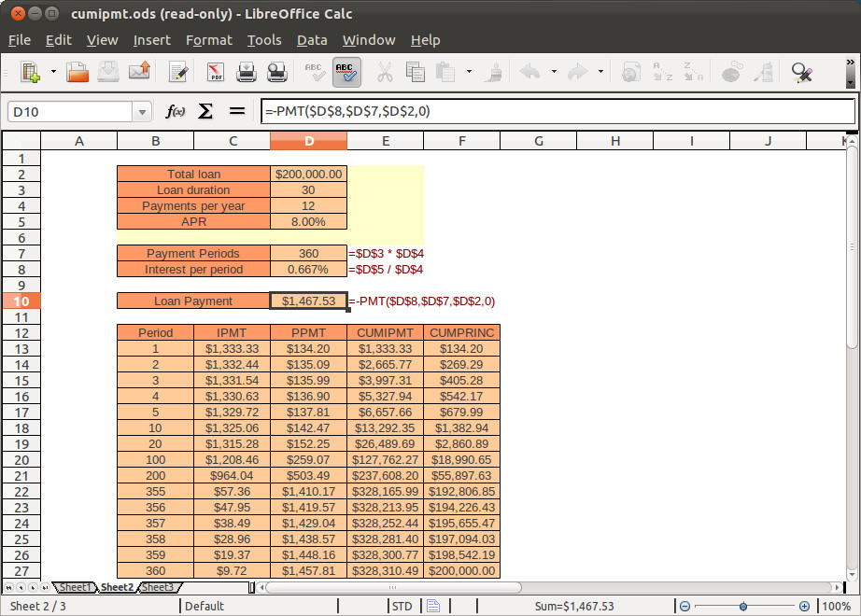Open the Format menu
Image resolution: width=861 pixels, height=616 pixels.
pyautogui.click(x=208, y=40)
